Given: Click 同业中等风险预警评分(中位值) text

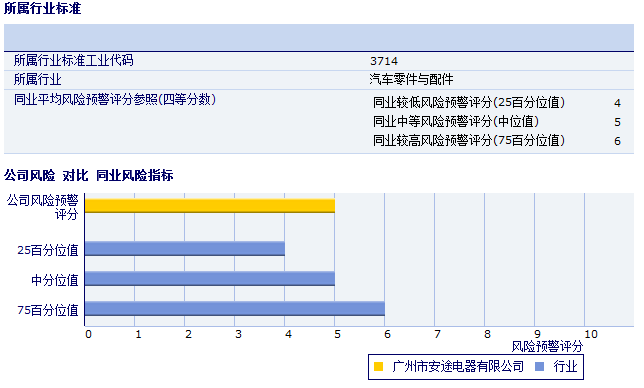Looking at the screenshot, I should tap(455, 122).
